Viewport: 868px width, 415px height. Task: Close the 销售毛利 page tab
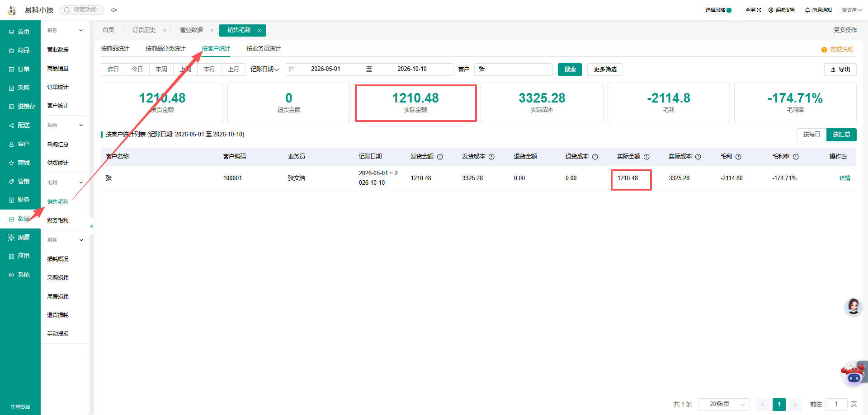(x=259, y=30)
